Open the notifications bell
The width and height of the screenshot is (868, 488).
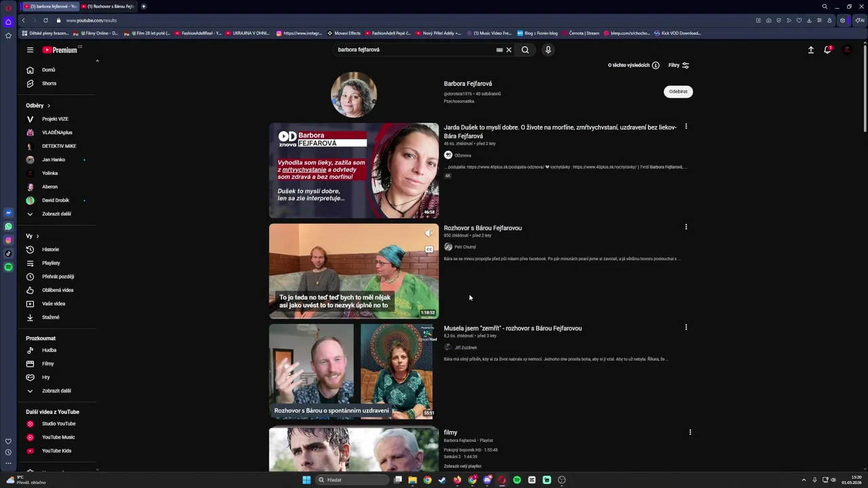(x=827, y=49)
